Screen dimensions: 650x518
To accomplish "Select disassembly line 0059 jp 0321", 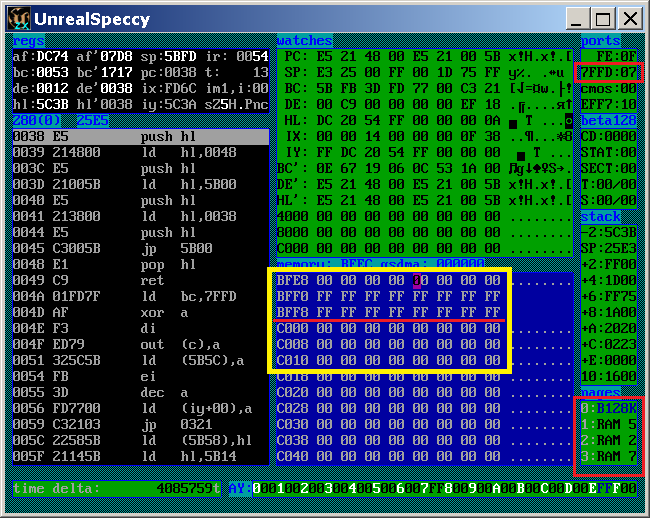I will coord(141,424).
